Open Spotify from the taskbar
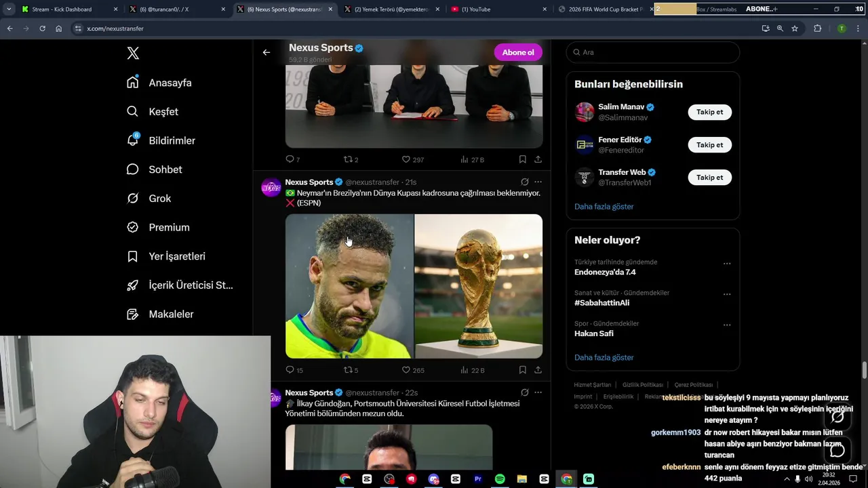Viewport: 868px width, 488px height. [500, 479]
